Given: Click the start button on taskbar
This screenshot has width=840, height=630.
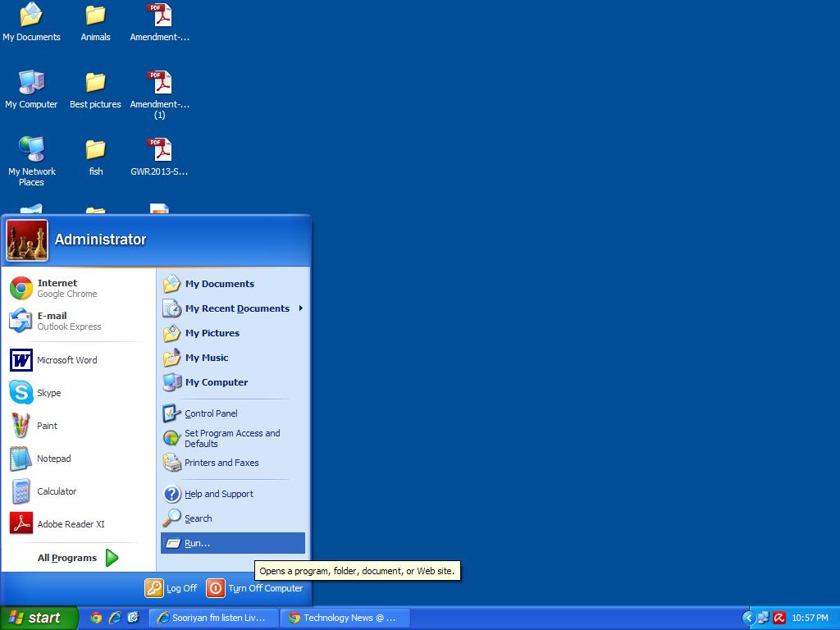Looking at the screenshot, I should click(39, 618).
